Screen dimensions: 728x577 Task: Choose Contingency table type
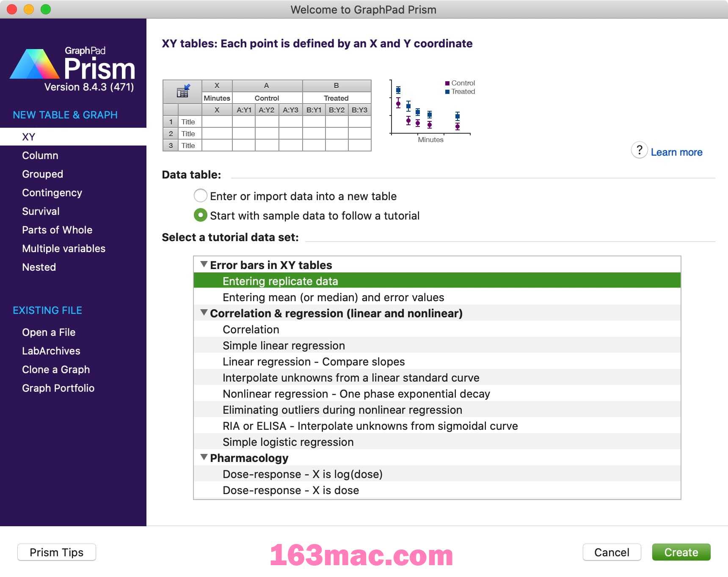click(52, 192)
